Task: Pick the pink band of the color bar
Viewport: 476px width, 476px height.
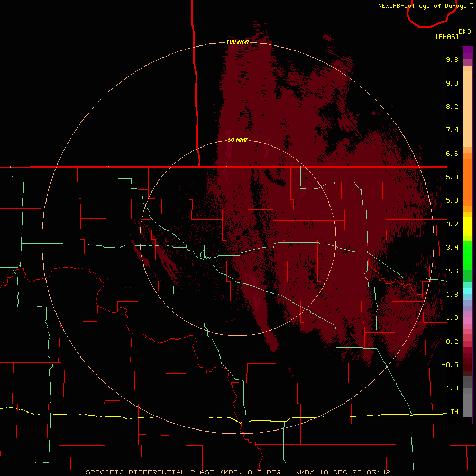Action: pos(467,321)
